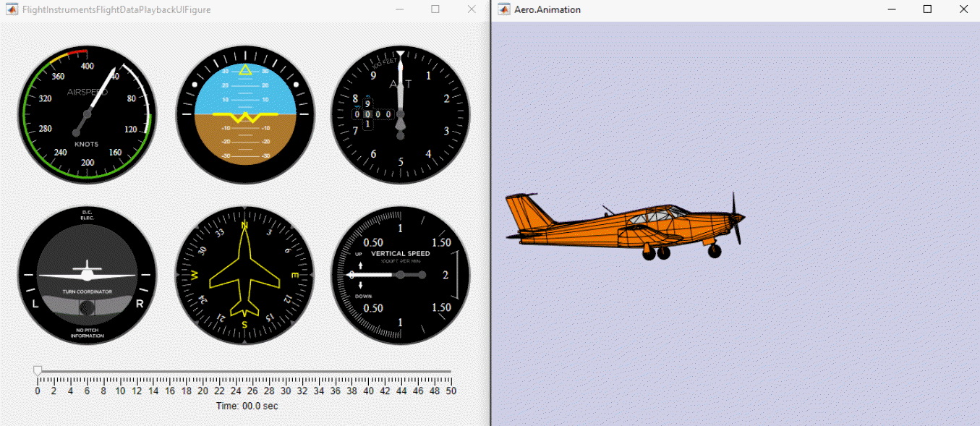
Task: Click the time slider thumb at zero
Action: (38, 371)
